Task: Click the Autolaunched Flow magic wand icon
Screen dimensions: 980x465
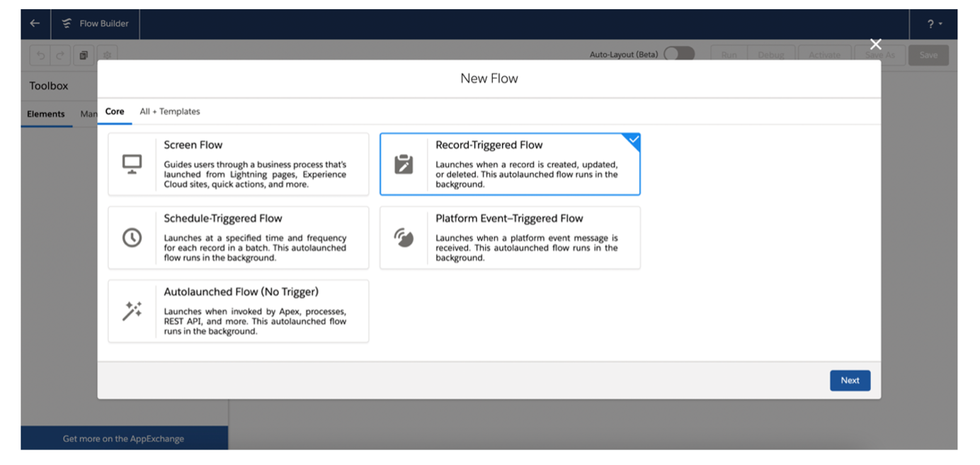Action: (x=132, y=310)
